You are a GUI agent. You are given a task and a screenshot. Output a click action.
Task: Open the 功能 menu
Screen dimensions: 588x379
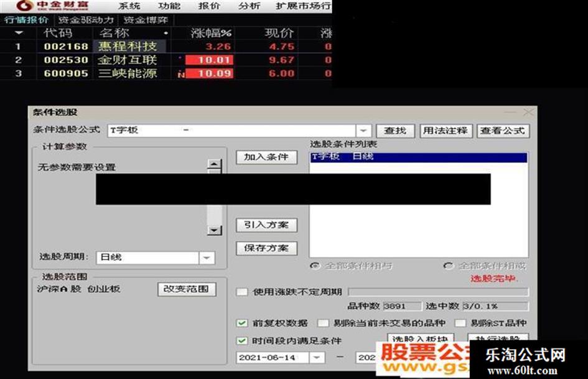169,6
